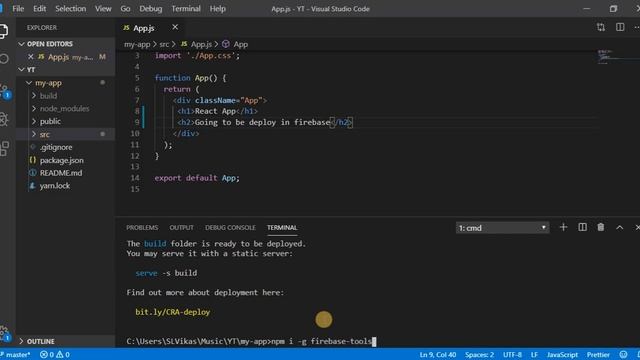Click 'export default App;' code line
The height and width of the screenshot is (360, 640).
pyautogui.click(x=197, y=178)
